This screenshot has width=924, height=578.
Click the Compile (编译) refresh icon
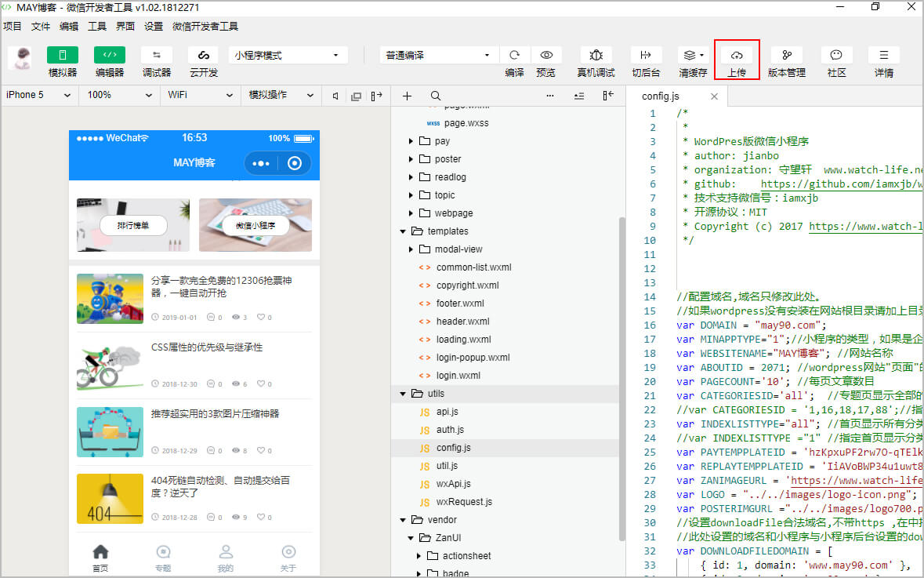(514, 56)
